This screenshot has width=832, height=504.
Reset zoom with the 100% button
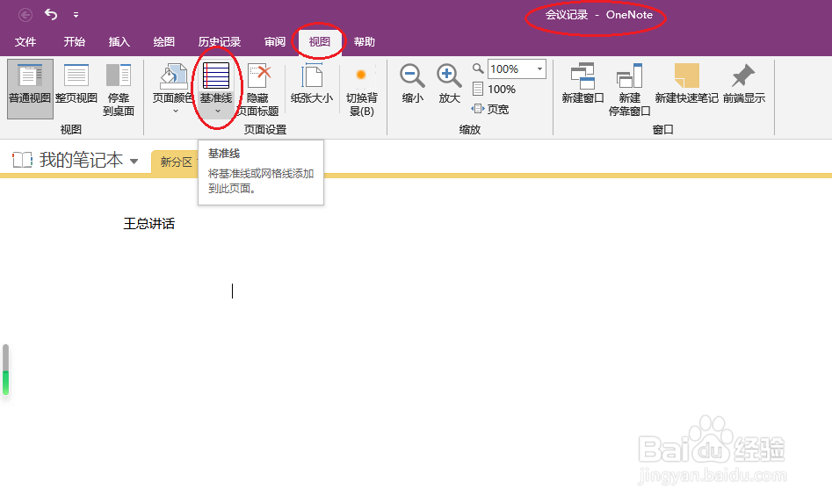click(494, 90)
